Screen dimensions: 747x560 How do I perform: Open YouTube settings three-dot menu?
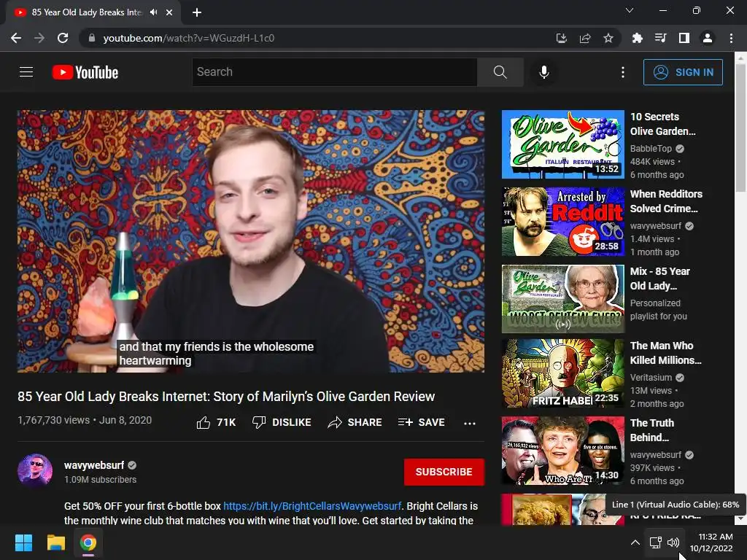623,72
